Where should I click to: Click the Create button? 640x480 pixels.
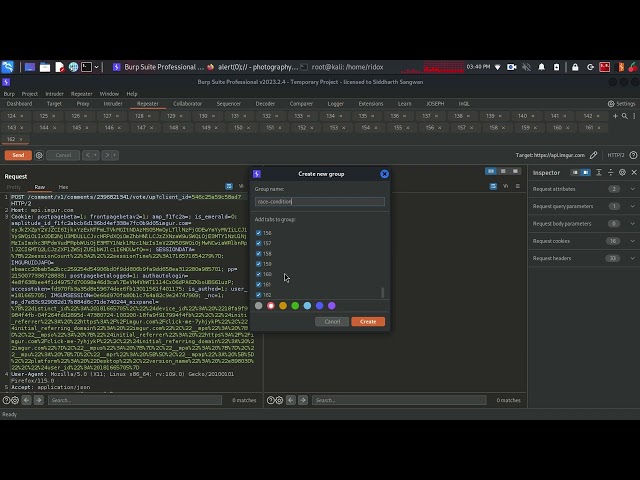[368, 321]
